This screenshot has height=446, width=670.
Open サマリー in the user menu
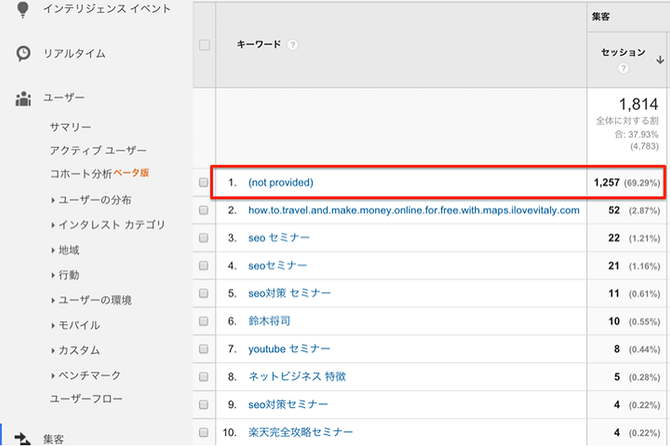pyautogui.click(x=71, y=128)
